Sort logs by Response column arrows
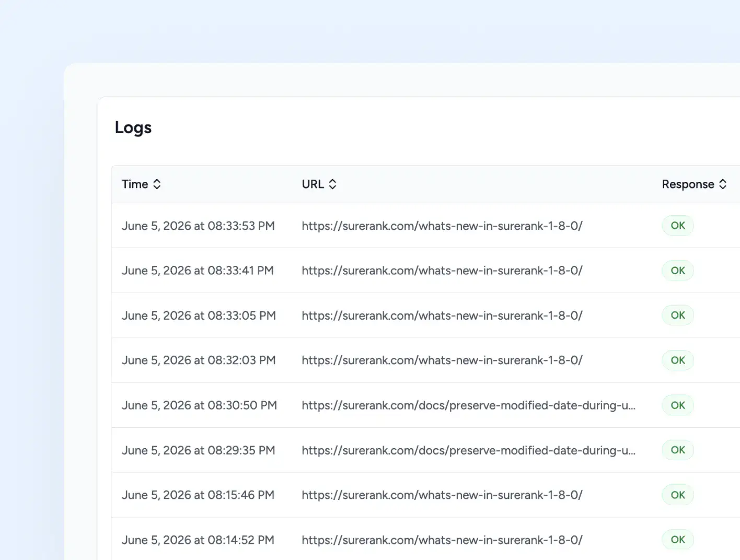Viewport: 740px width, 560px height. point(723,184)
